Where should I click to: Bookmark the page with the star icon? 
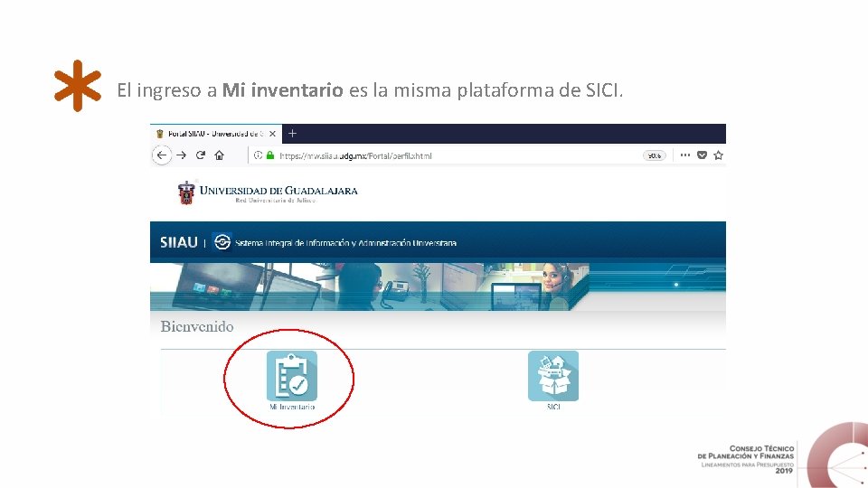(x=719, y=155)
